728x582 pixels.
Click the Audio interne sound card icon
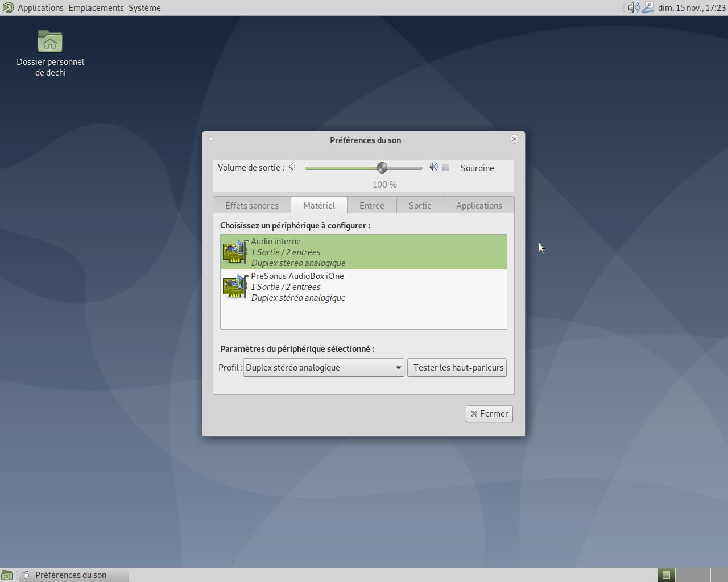(235, 252)
